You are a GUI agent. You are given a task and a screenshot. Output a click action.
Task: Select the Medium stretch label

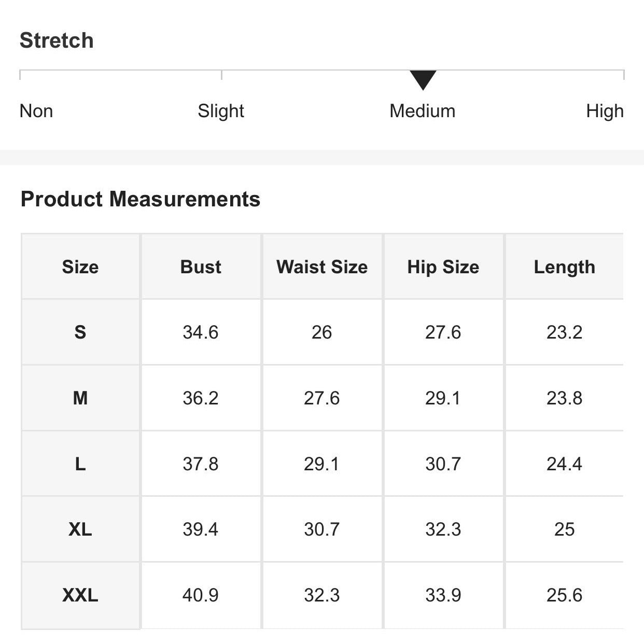click(x=422, y=111)
